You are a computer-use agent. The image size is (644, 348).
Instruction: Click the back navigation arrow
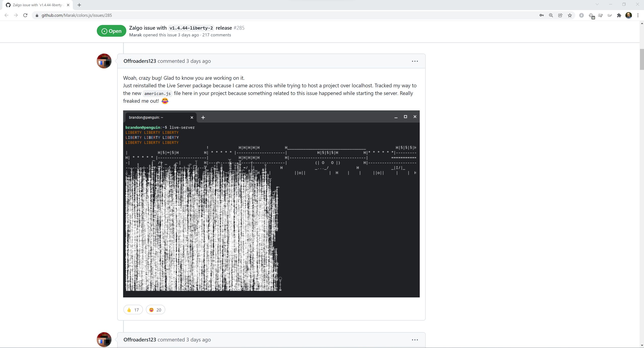pyautogui.click(x=7, y=15)
